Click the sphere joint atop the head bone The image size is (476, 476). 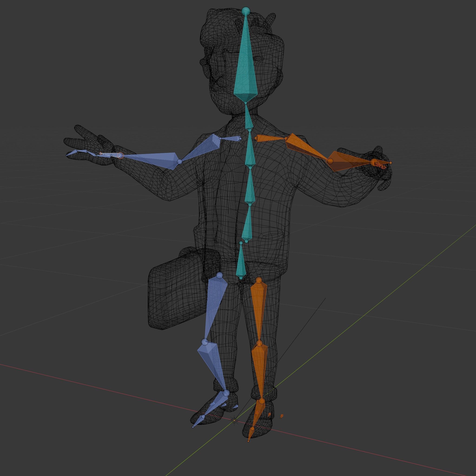pyautogui.click(x=246, y=11)
